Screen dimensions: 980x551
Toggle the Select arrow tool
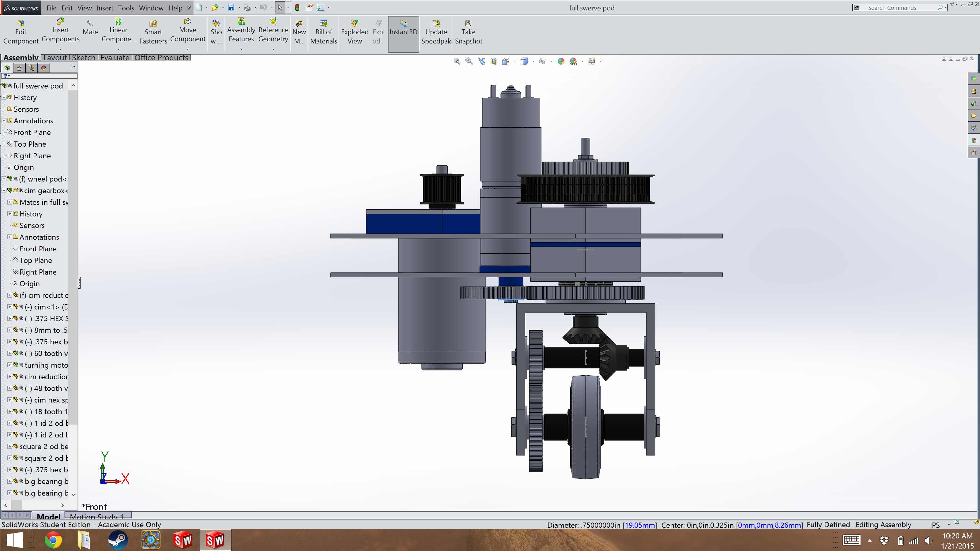280,7
